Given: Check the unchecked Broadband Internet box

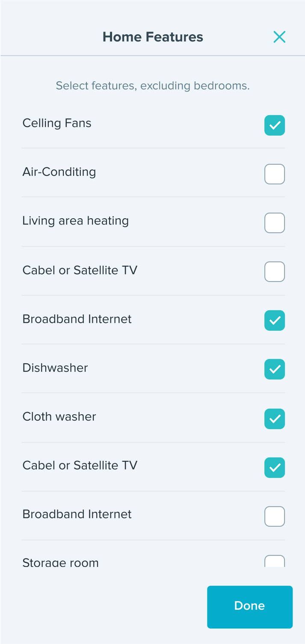Looking at the screenshot, I should click(274, 516).
